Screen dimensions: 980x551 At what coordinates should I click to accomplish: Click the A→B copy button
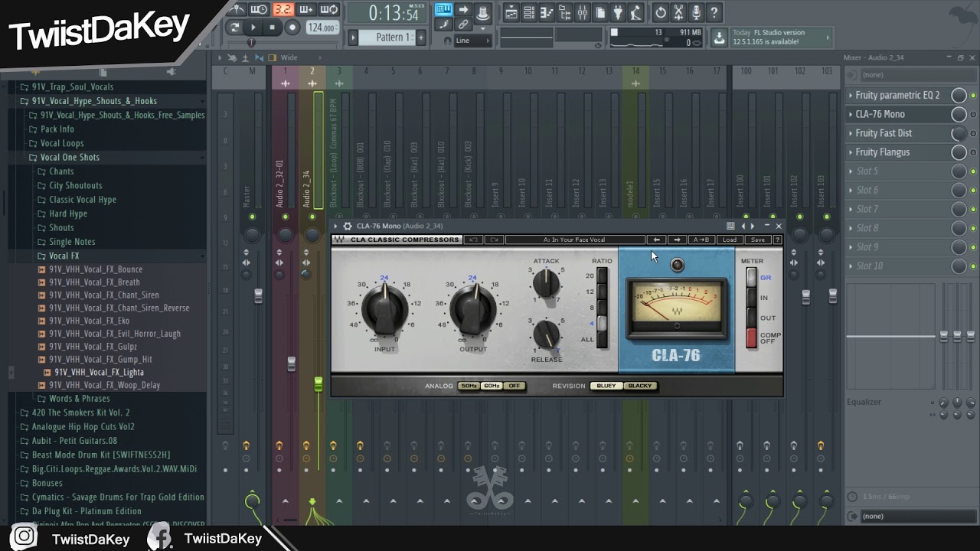(x=702, y=240)
